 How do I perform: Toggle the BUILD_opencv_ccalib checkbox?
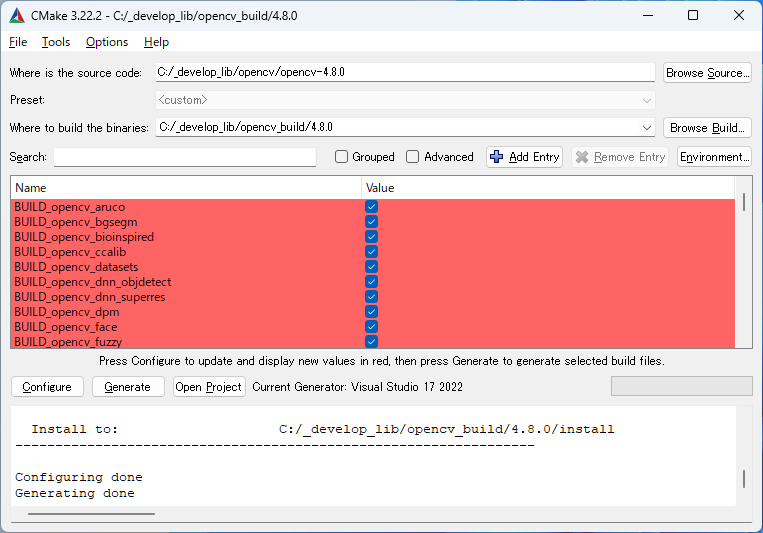pyautogui.click(x=371, y=252)
